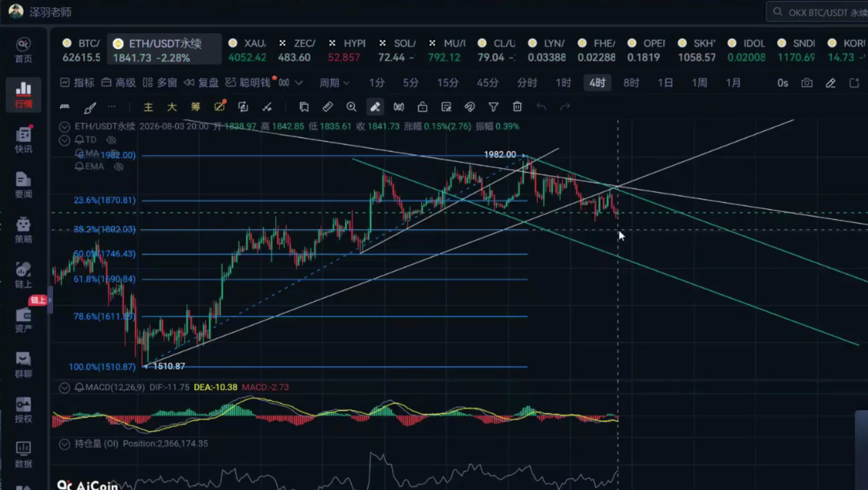868x490 pixels.
Task: Click the lock drawings icon
Action: pos(422,107)
